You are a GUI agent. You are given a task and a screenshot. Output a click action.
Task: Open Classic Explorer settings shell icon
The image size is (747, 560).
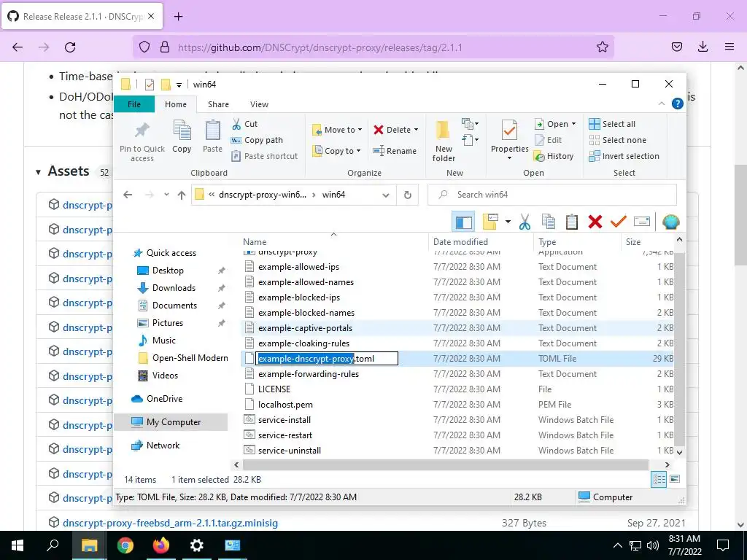[671, 222]
